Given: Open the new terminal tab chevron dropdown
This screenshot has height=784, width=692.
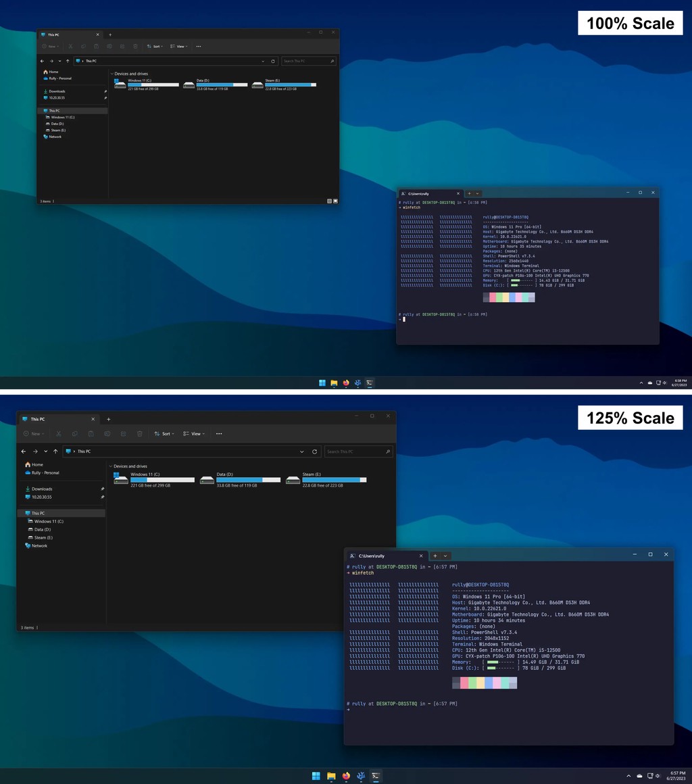Looking at the screenshot, I should [447, 556].
